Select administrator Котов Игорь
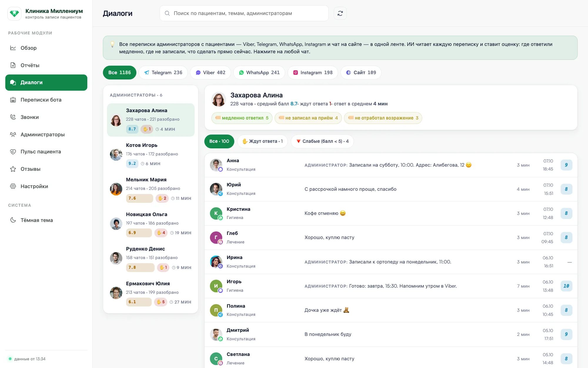This screenshot has width=588, height=368. coord(151,155)
